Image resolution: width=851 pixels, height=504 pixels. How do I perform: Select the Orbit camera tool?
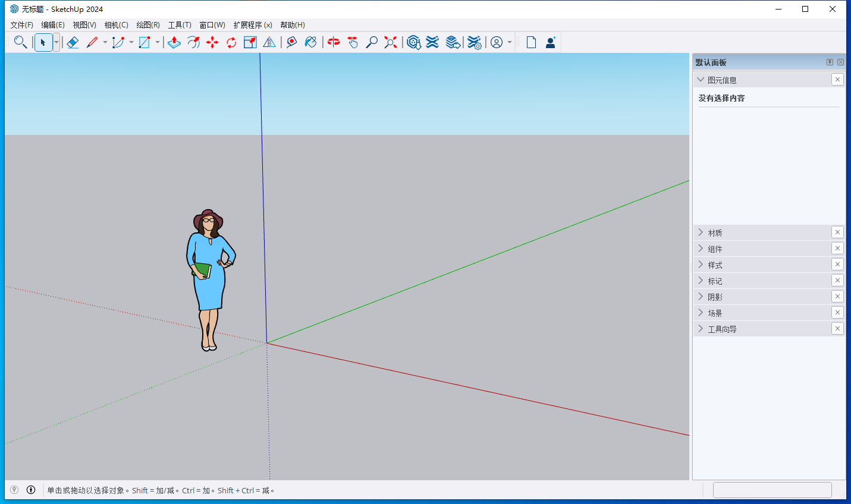point(333,42)
